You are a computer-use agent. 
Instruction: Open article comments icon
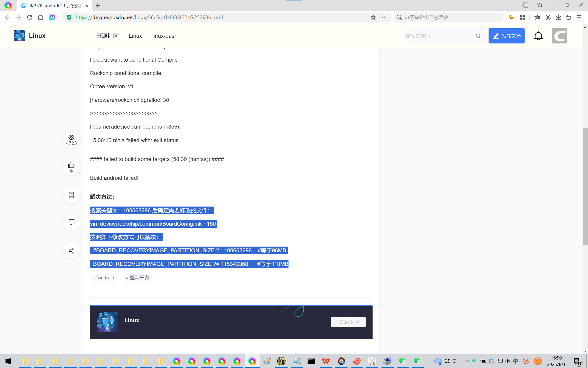tap(71, 222)
